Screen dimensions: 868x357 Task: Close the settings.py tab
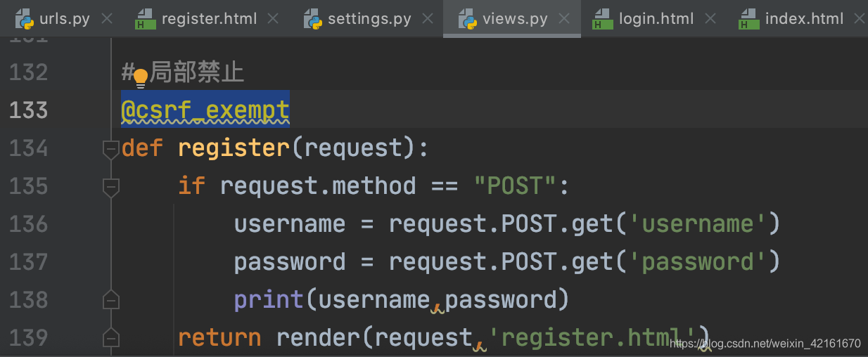[x=428, y=19]
